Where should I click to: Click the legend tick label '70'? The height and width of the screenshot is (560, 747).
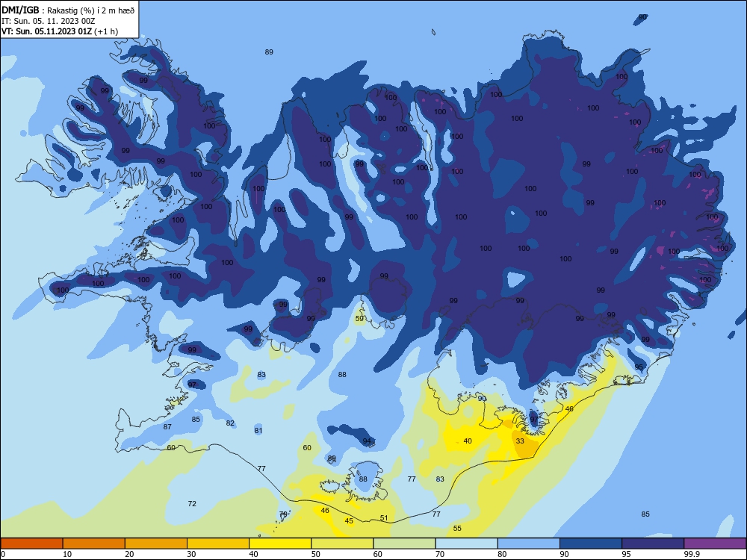[440, 554]
